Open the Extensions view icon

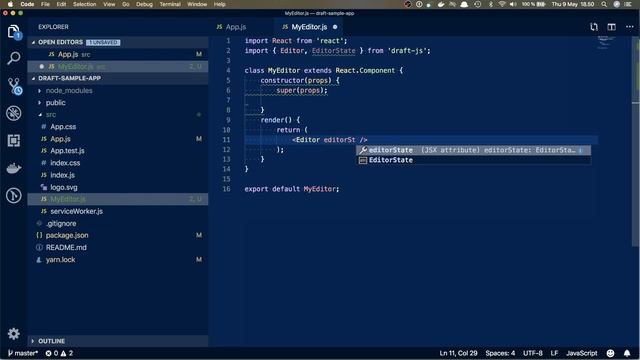(13, 140)
